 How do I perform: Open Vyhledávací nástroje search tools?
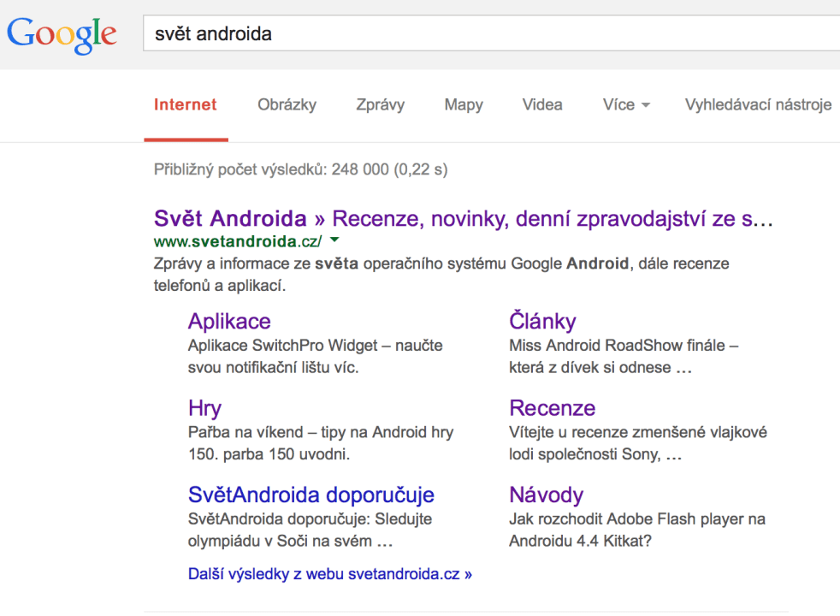(758, 105)
